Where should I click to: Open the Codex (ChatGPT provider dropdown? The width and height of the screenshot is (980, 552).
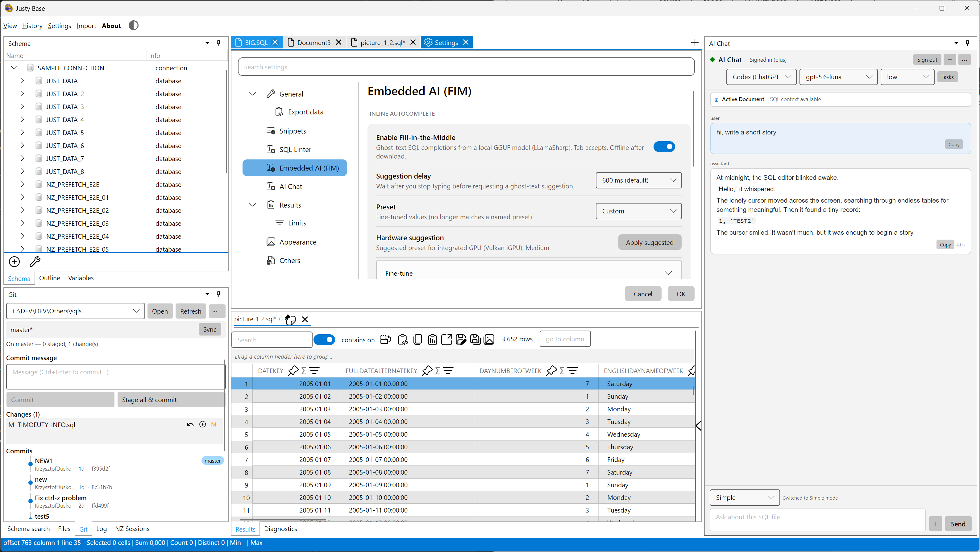(x=762, y=77)
